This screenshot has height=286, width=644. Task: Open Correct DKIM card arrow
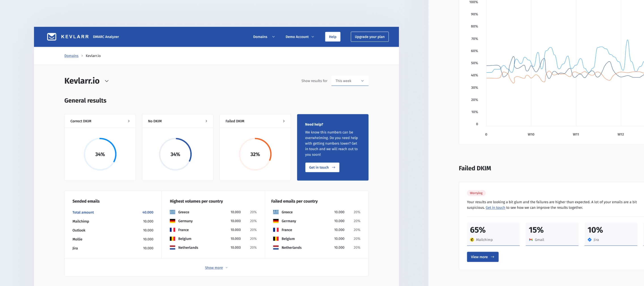(x=129, y=121)
